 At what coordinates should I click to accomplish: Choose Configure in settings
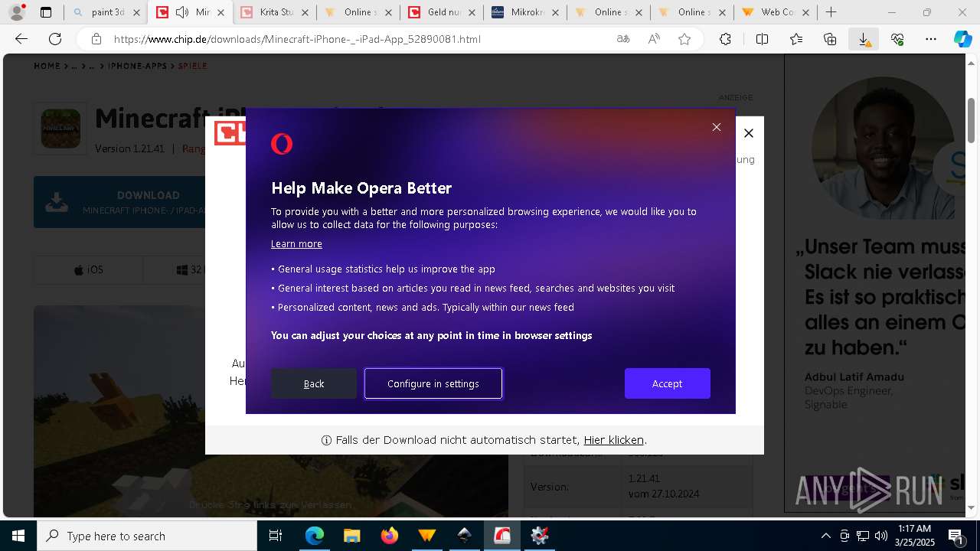(433, 383)
